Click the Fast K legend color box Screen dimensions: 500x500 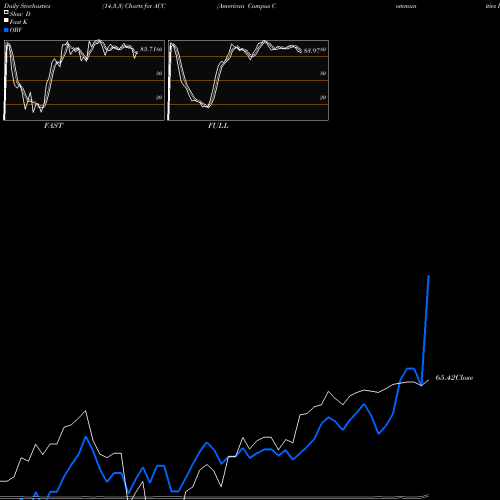click(x=6, y=21)
